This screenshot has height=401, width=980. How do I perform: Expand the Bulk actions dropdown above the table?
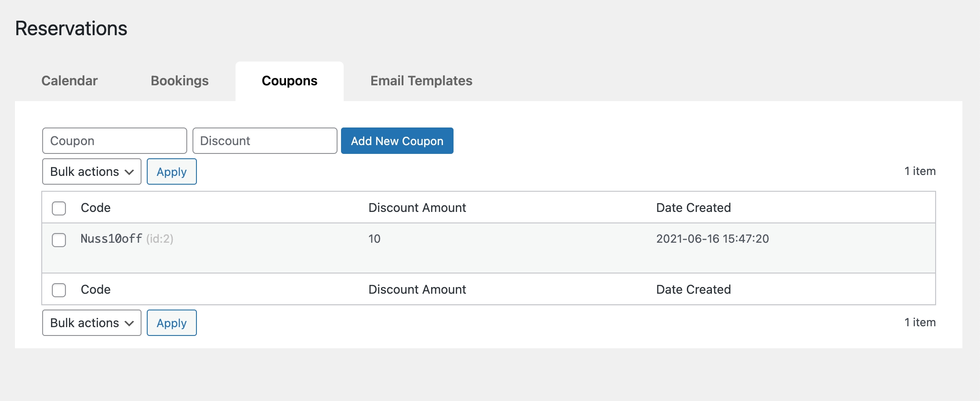coord(91,171)
